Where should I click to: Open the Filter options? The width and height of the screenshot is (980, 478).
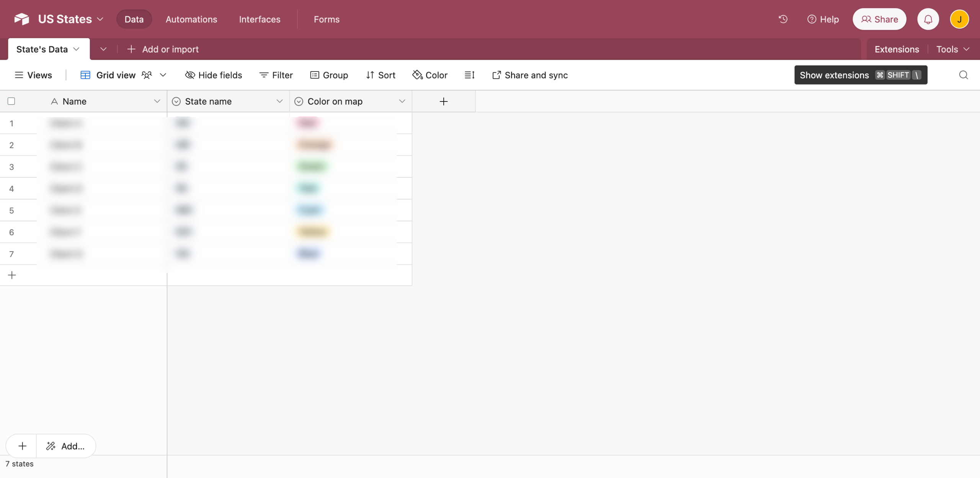pyautogui.click(x=276, y=75)
